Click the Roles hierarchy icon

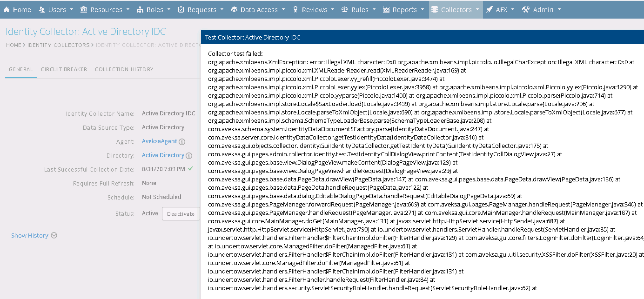(x=140, y=10)
